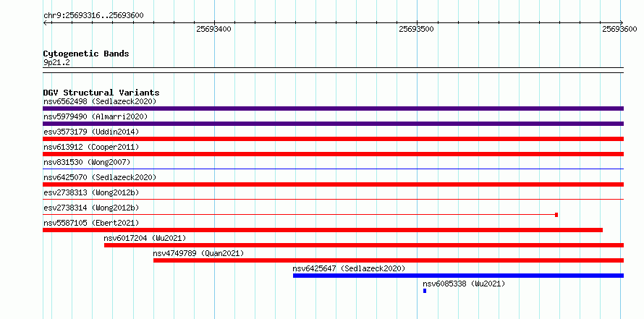This screenshot has width=644, height=319.
Task: Open the nsv6425647 (Sedlazeck2020) label
Action: click(349, 268)
